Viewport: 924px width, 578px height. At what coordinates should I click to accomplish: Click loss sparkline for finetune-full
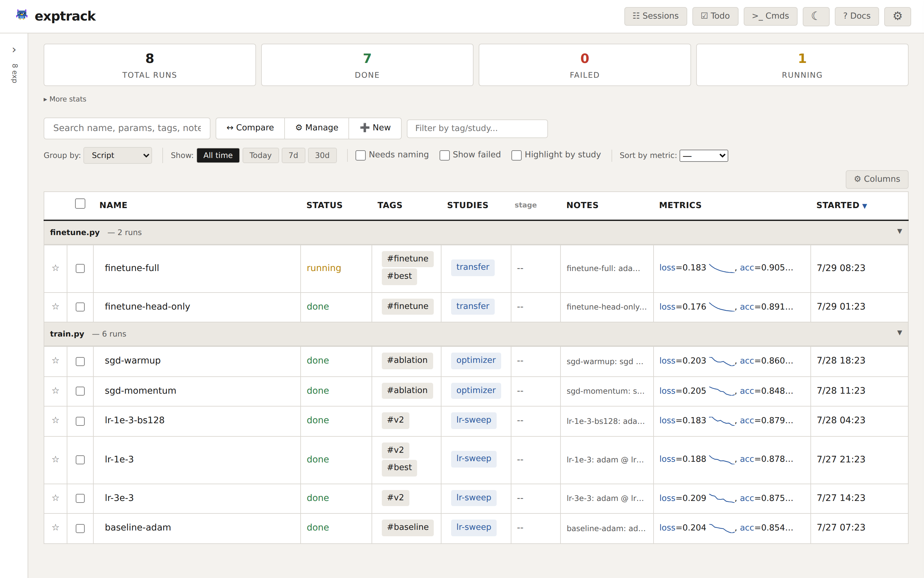coord(722,268)
